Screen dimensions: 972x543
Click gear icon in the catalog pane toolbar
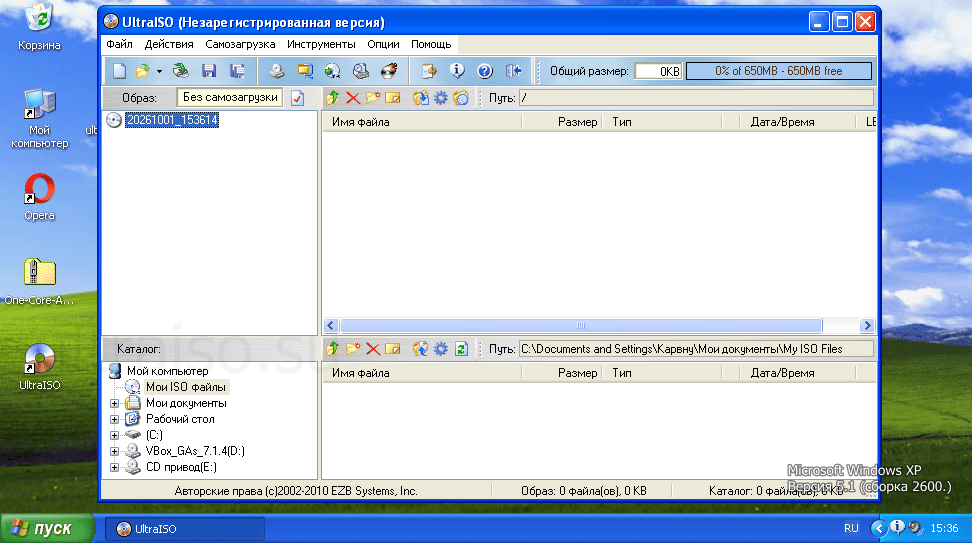pyautogui.click(x=440, y=349)
